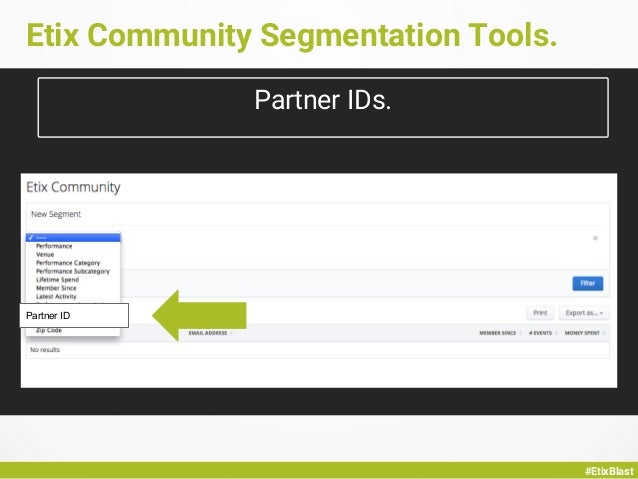638x479 pixels.
Task: Sort by # Events column header
Action: [x=540, y=333]
